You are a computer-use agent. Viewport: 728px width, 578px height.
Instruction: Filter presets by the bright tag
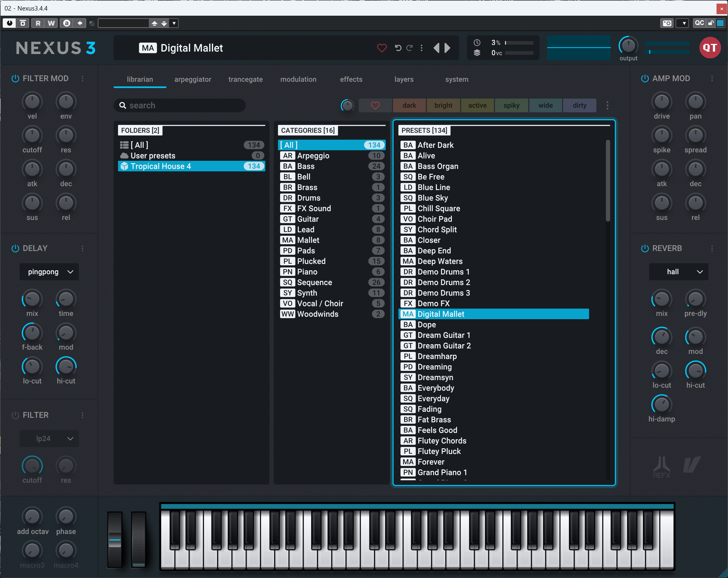tap(443, 105)
